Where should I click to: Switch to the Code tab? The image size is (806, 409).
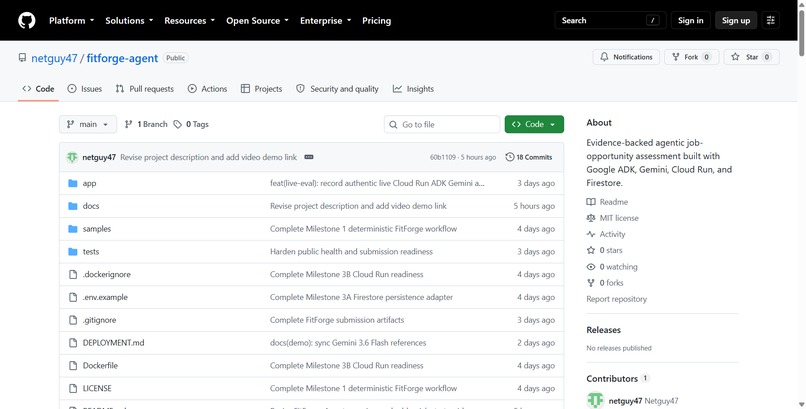click(38, 89)
